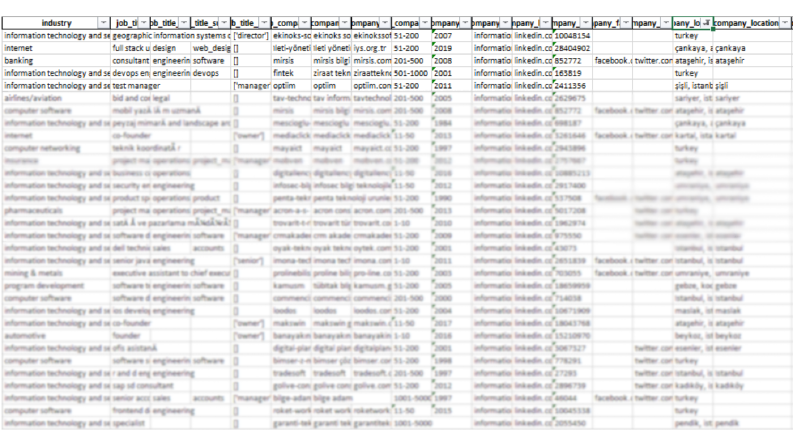Select the 163819 cell
The image size is (793, 446).
click(x=572, y=73)
